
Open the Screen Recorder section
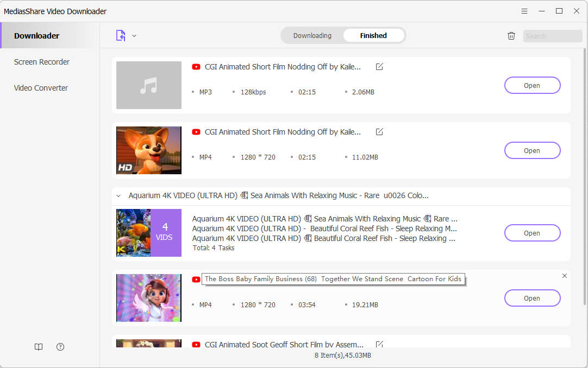pos(42,62)
